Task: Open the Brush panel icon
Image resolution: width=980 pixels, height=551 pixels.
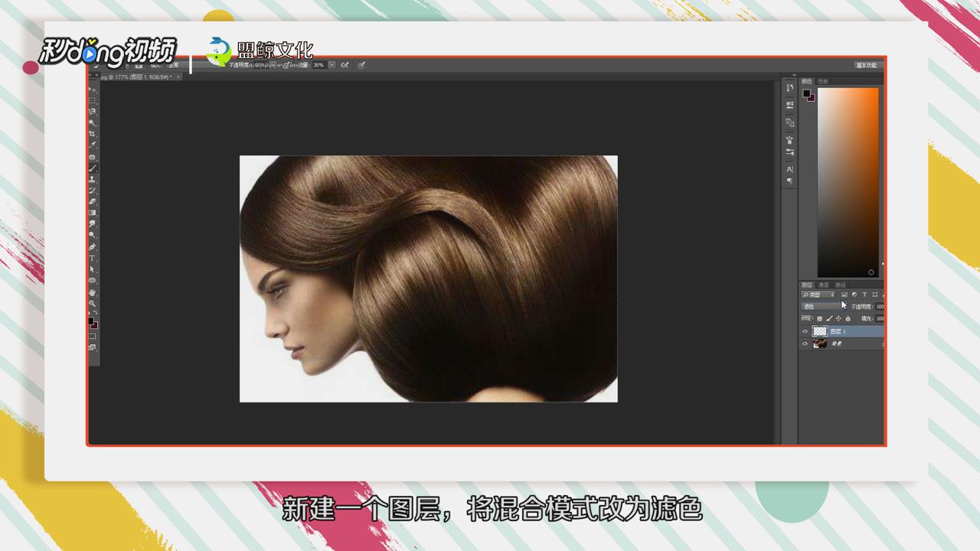Action: pos(789,139)
